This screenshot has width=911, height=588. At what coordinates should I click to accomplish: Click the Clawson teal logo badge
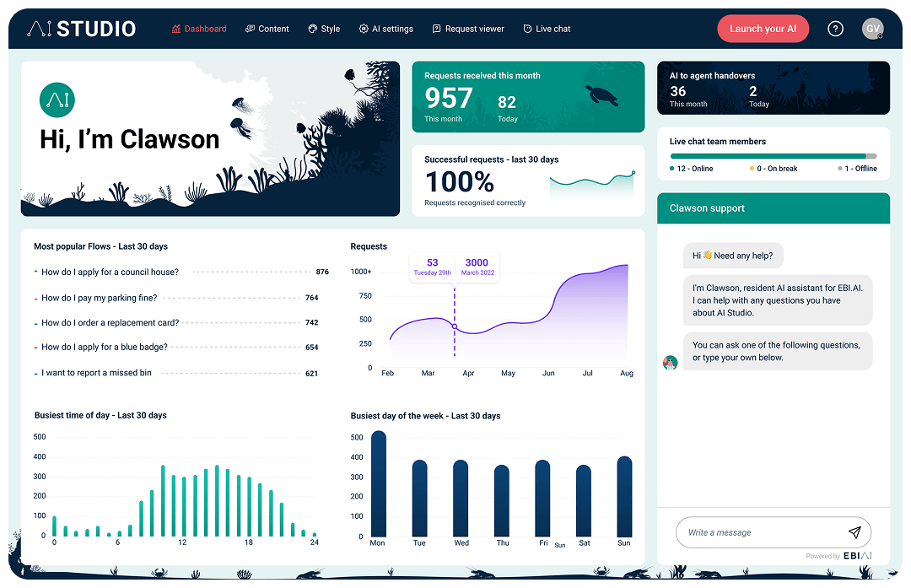57,100
